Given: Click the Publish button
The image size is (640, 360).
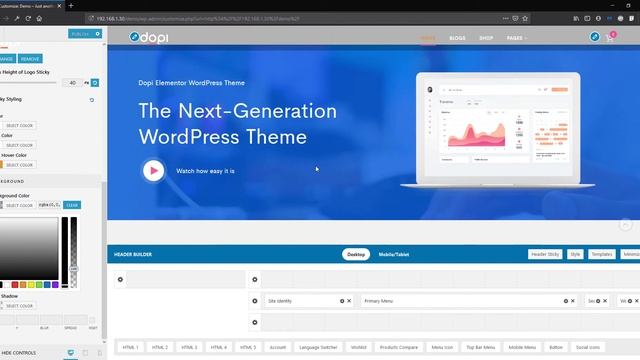Looking at the screenshot, I should coord(81,34).
